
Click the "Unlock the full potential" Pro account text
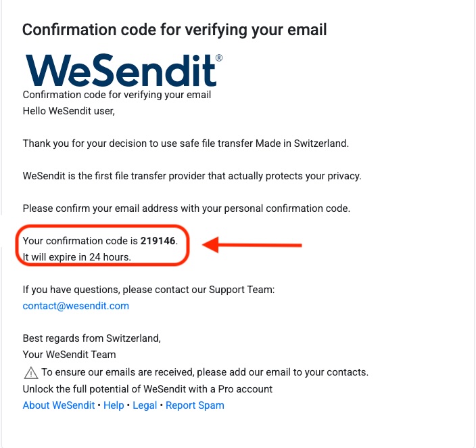147,389
